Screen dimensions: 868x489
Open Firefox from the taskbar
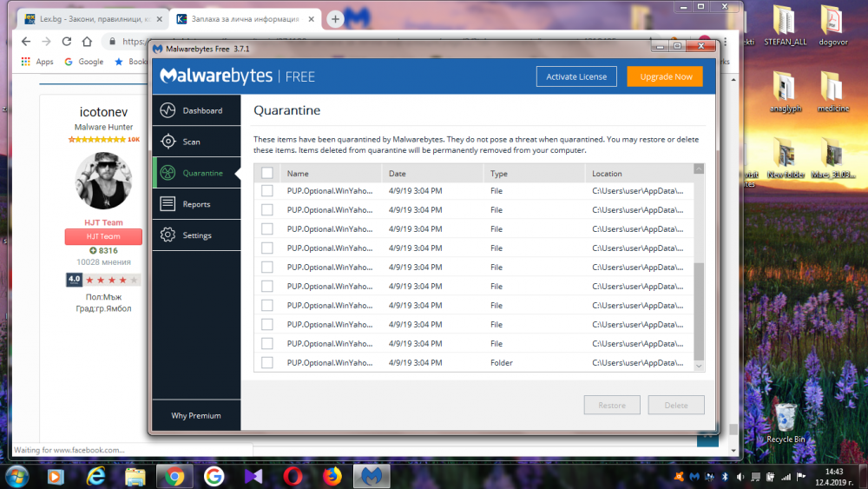(x=332, y=477)
